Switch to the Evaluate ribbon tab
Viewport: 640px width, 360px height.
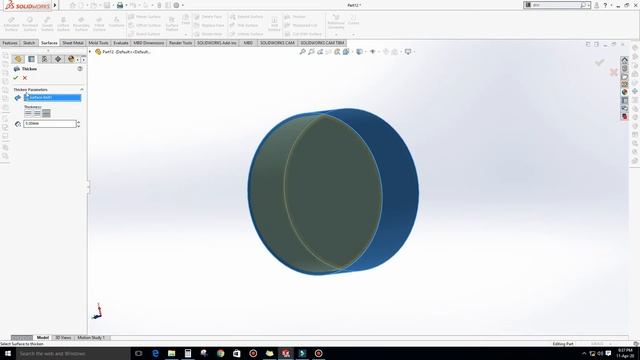click(121, 43)
